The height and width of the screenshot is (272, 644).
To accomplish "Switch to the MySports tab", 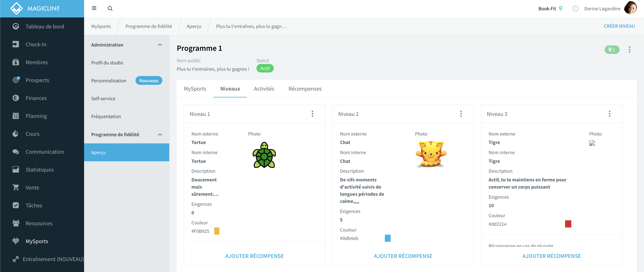I will 195,89.
